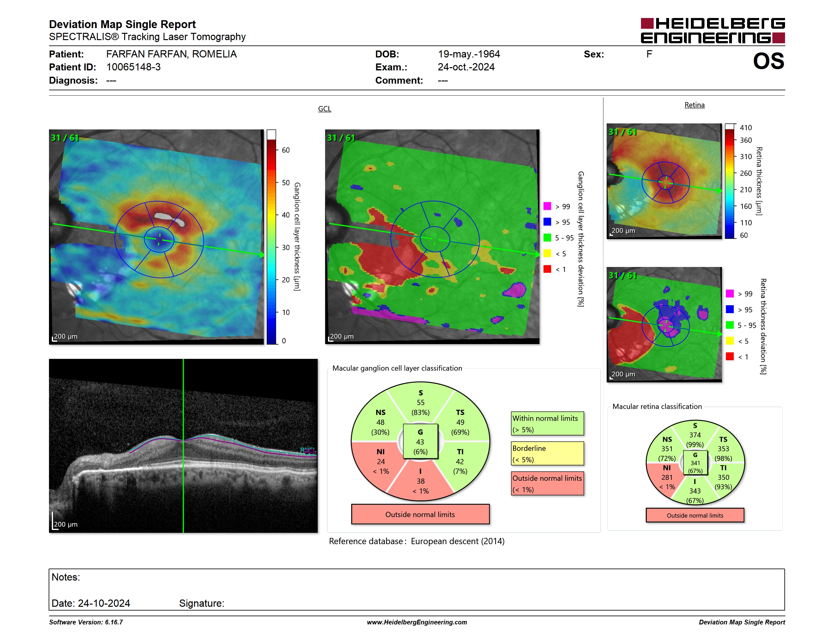Click the Date: 24-10-2024 text
Image resolution: width=834 pixels, height=644 pixels.
pos(91,603)
